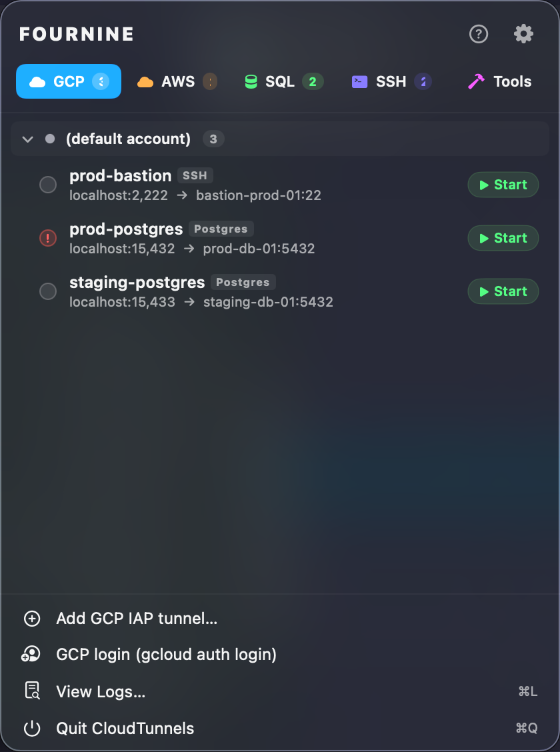Click the power icon beside Quit CloudTunnels
The image size is (560, 752).
click(32, 728)
